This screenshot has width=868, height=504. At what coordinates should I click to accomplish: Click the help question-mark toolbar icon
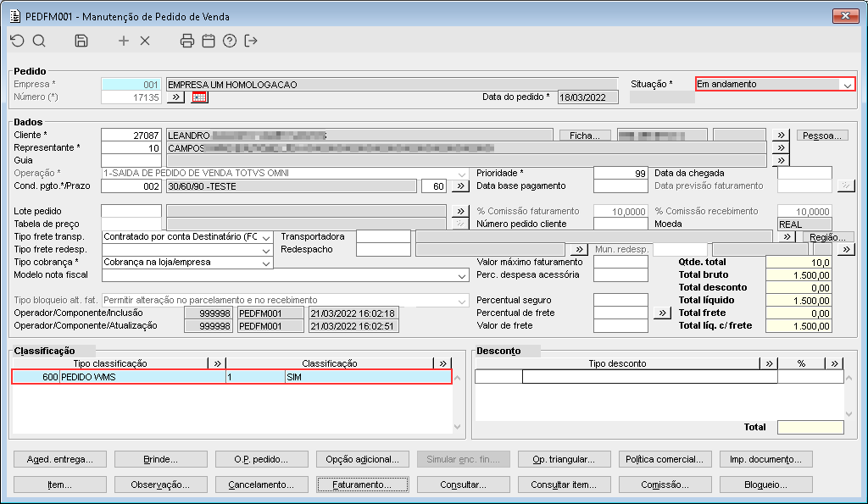[230, 41]
